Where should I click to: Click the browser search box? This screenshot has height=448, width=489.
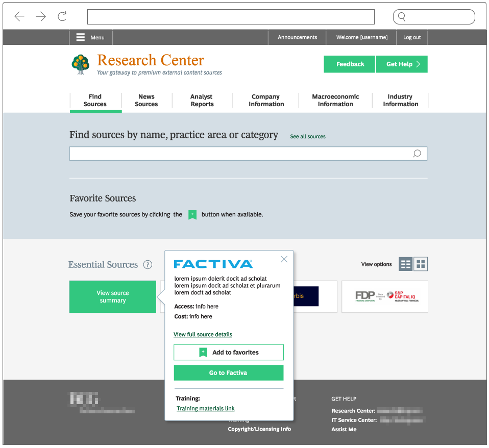click(x=434, y=16)
